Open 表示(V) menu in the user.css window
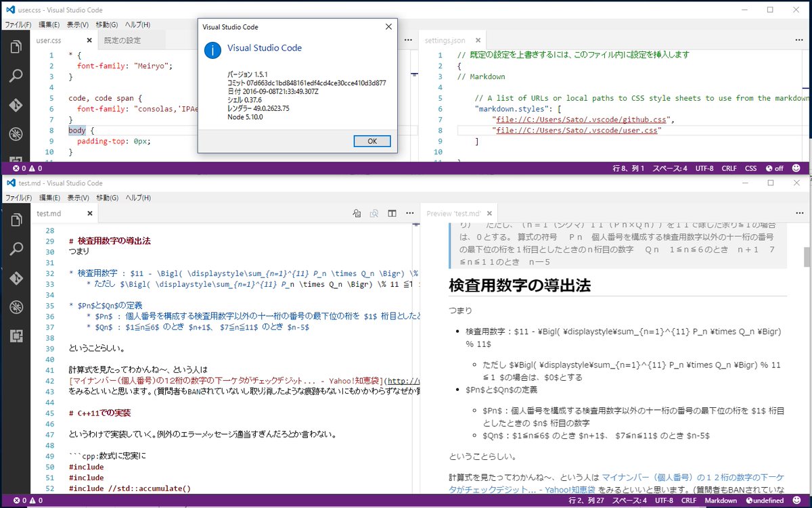Screen dimensions: 812x508 pyautogui.click(x=78, y=24)
